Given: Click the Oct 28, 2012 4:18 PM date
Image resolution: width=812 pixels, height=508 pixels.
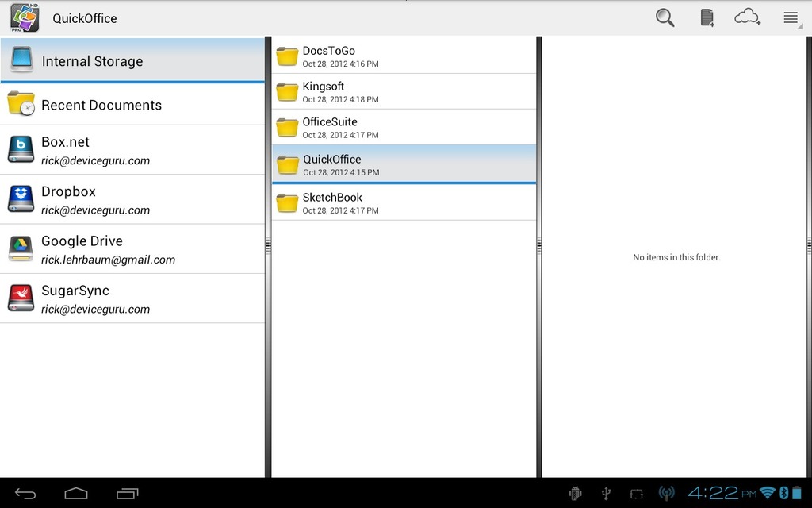Looking at the screenshot, I should click(x=340, y=99).
